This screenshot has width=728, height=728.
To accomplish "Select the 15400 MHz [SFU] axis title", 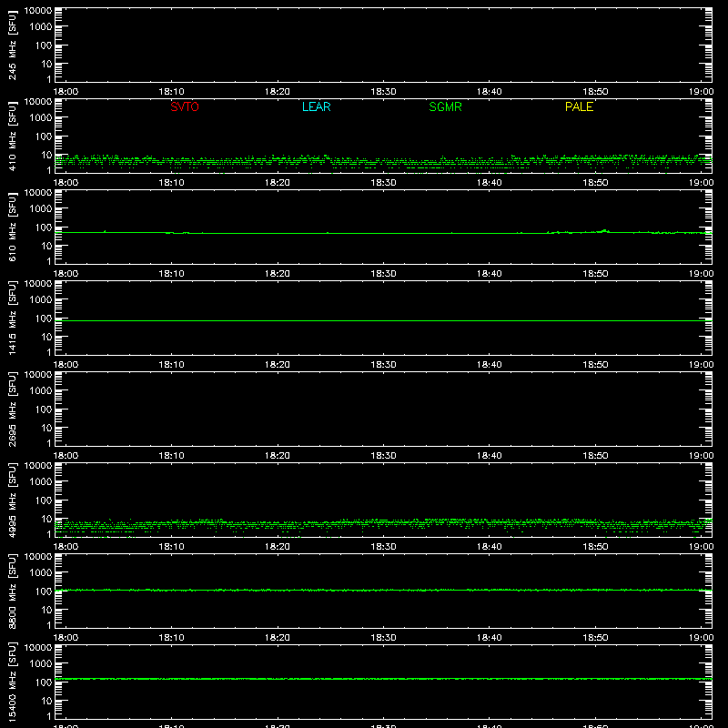I will click(x=12, y=682).
